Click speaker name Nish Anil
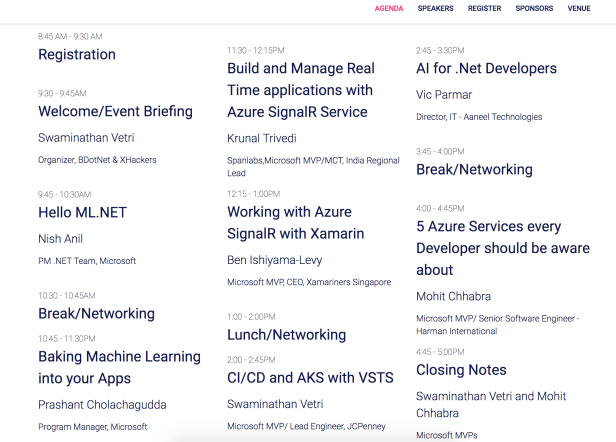Viewport: 616px width, 442px height. pos(60,239)
